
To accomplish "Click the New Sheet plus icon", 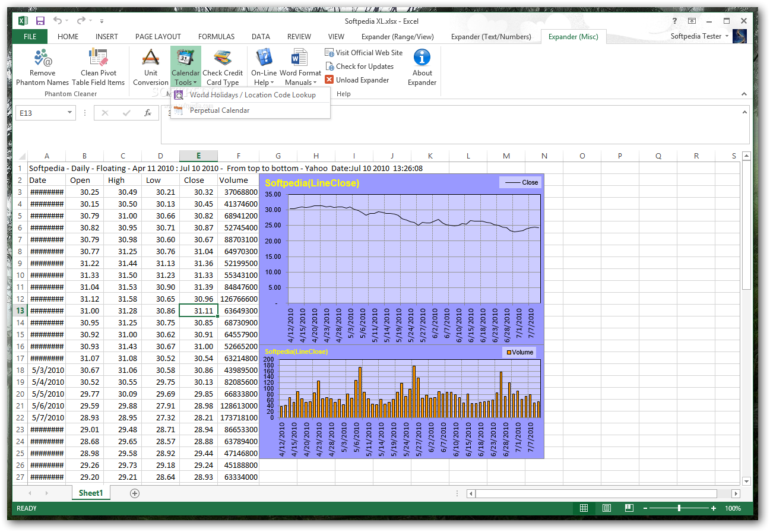I will pyautogui.click(x=135, y=493).
